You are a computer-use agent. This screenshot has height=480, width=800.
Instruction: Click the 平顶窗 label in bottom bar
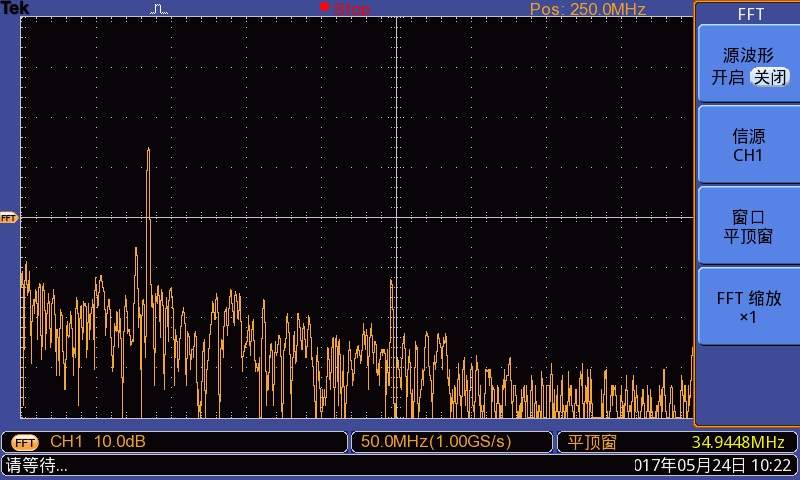point(592,442)
